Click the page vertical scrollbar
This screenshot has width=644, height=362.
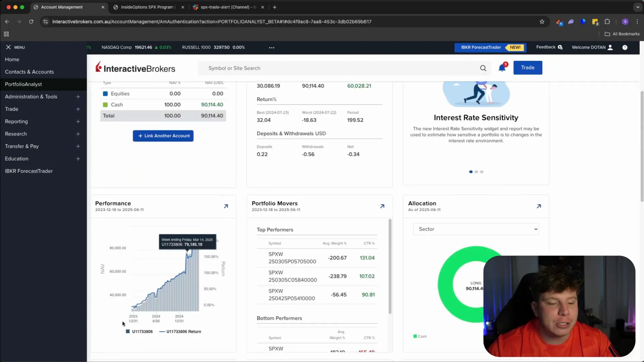pyautogui.click(x=642, y=146)
